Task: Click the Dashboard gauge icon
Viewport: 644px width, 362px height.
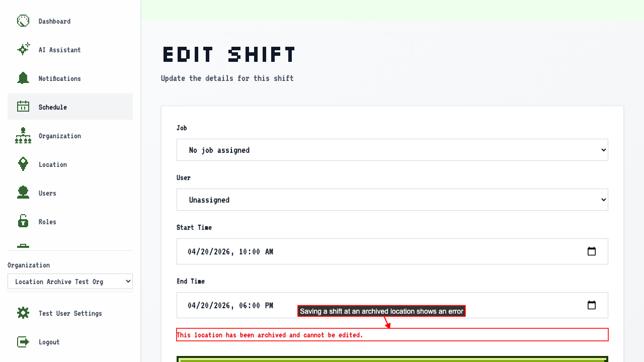Action: tap(23, 21)
